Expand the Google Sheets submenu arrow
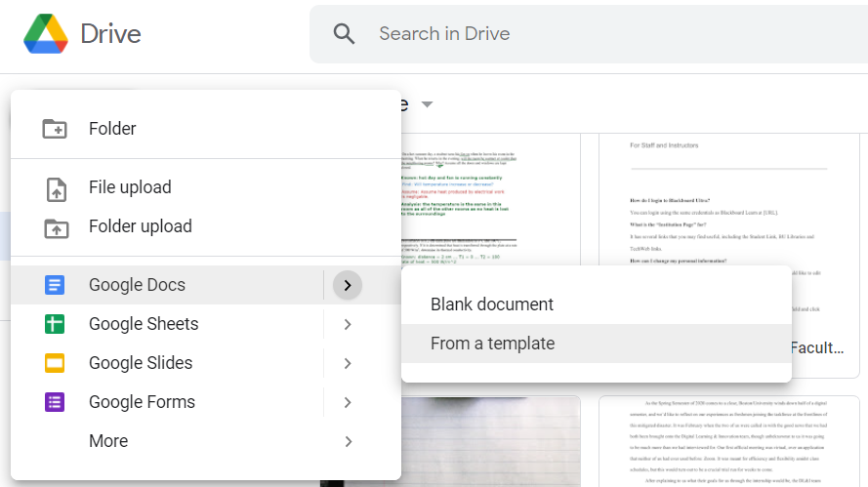Screen dimensions: 868x487 (348, 324)
